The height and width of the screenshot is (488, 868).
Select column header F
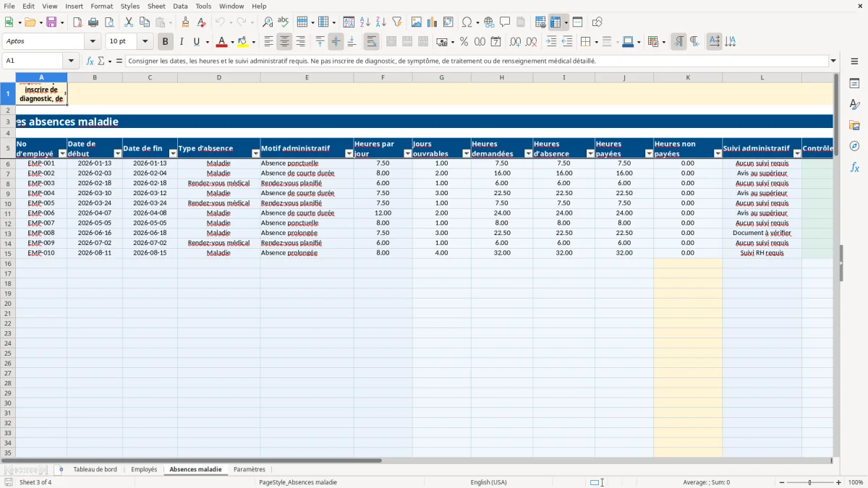[x=383, y=77]
